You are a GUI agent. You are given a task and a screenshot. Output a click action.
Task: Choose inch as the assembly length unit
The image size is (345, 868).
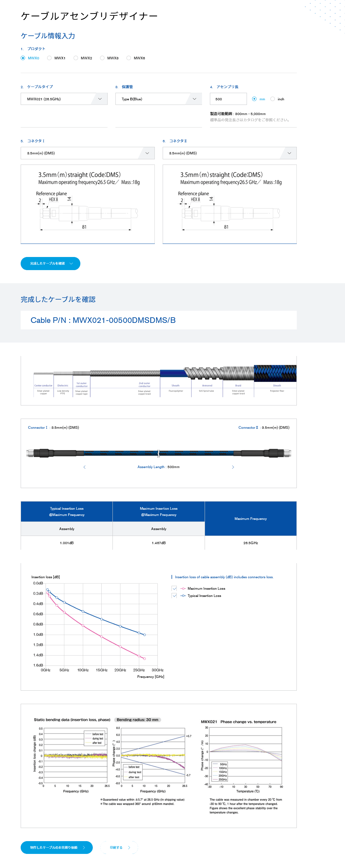273,99
